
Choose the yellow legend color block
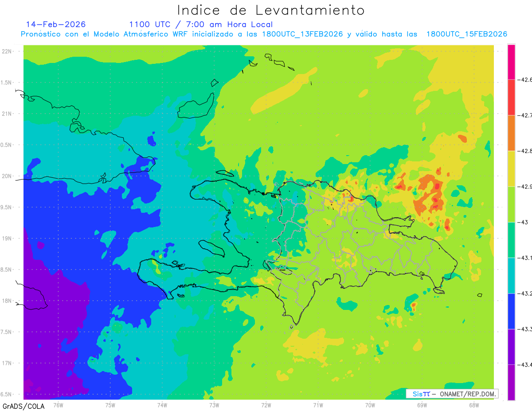pos(511,169)
